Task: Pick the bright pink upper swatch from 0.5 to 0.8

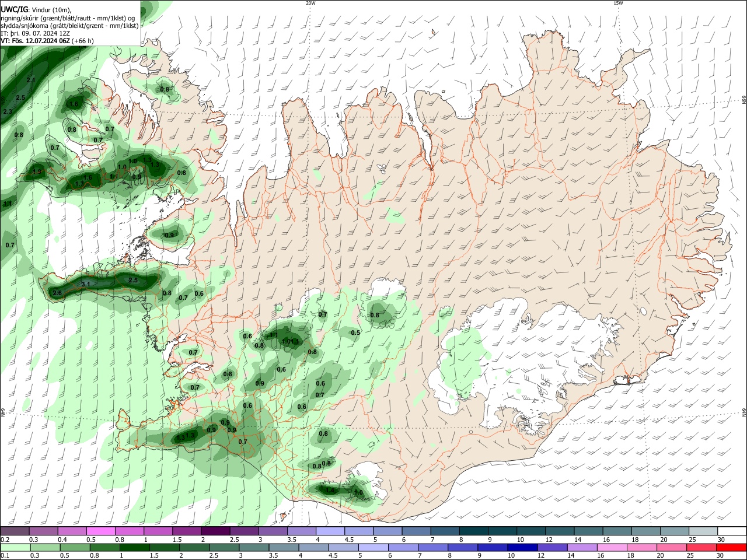Action: 101,531
